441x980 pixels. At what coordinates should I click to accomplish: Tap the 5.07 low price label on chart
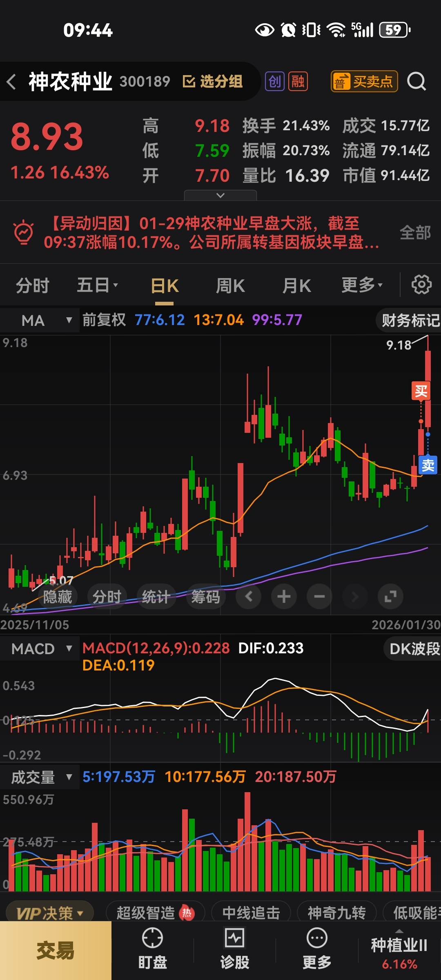[x=61, y=580]
